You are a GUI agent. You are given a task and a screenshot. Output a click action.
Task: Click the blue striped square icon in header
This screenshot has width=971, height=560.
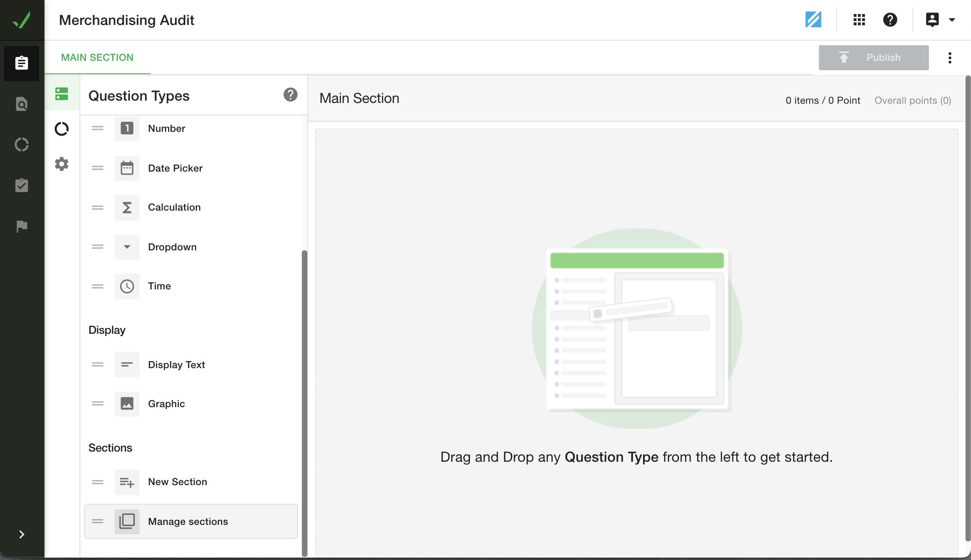click(x=813, y=19)
